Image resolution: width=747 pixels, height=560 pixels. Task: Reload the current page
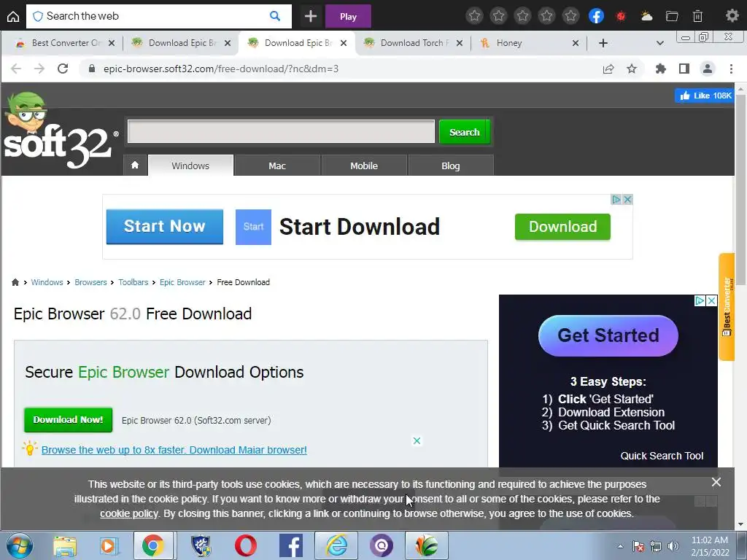point(63,69)
